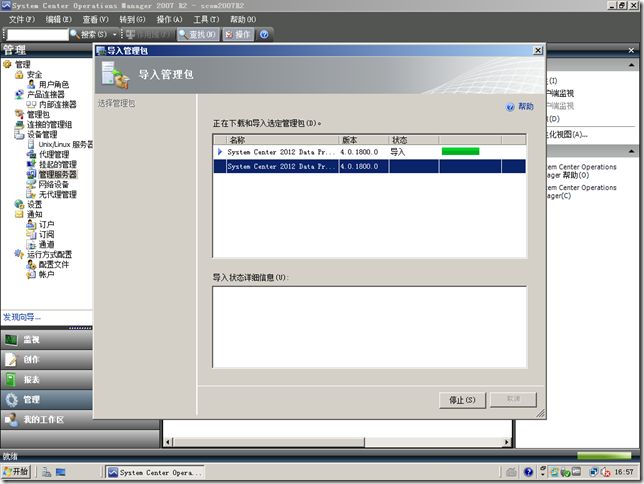Click the import dialog resize grip

click(540, 413)
